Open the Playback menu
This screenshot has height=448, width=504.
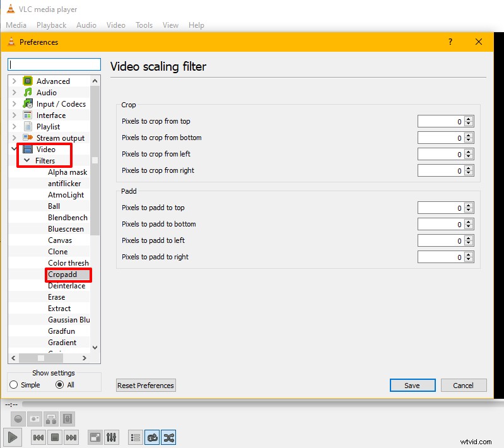52,25
